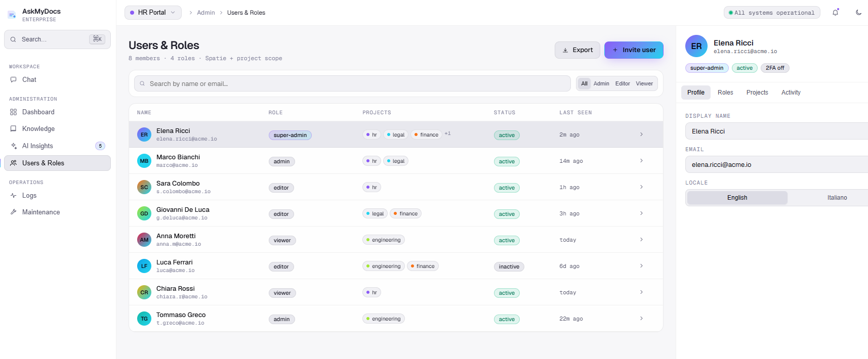The width and height of the screenshot is (868, 359).
Task: Click the LAST SEEN column header
Action: 575,113
